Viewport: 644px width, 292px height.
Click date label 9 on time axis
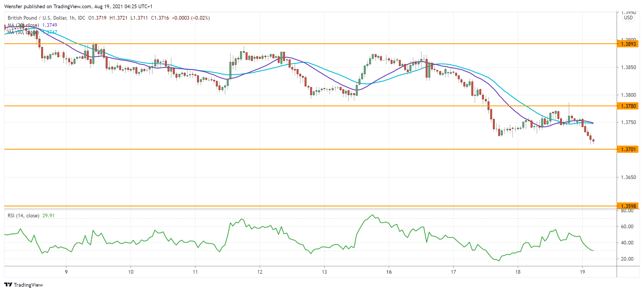click(x=66, y=272)
